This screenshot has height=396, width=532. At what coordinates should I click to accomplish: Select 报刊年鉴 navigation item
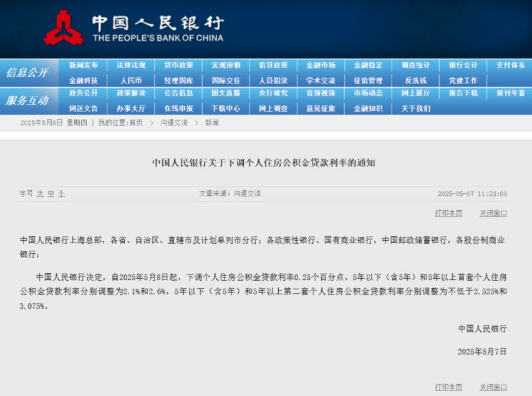[511, 93]
